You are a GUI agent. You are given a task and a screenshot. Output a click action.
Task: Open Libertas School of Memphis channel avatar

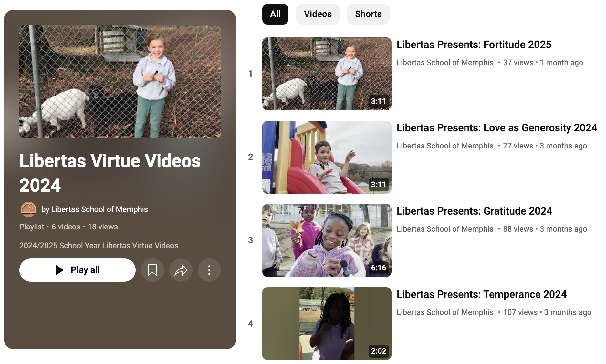[28, 209]
